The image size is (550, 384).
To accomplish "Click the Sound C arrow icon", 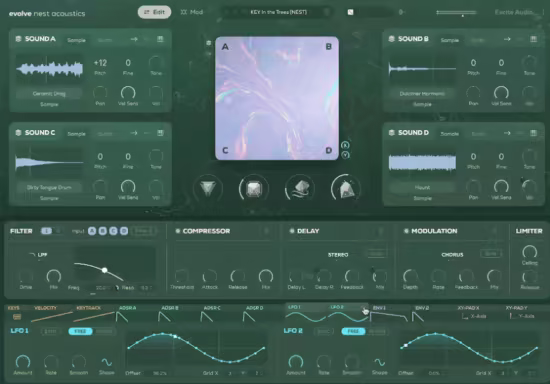I will point(134,133).
